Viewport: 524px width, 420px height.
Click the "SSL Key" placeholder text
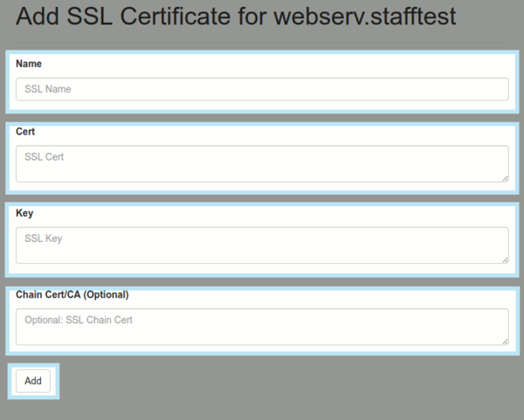tap(44, 238)
